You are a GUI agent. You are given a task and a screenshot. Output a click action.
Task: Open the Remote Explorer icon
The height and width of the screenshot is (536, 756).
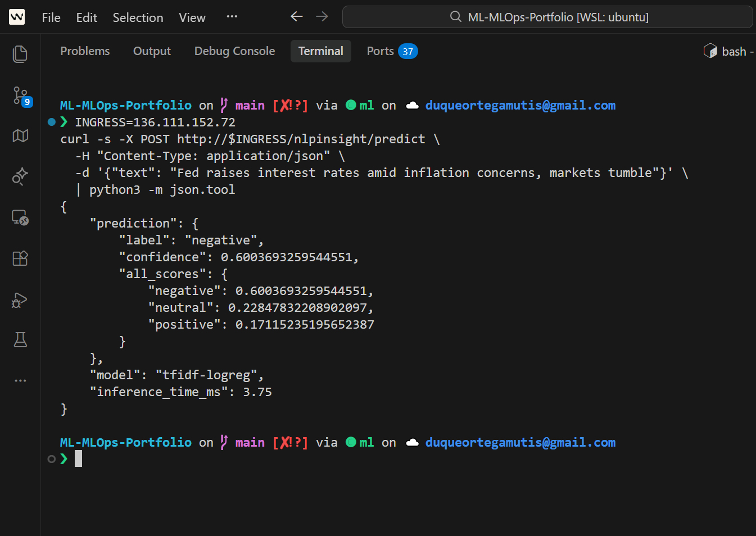pyautogui.click(x=20, y=217)
